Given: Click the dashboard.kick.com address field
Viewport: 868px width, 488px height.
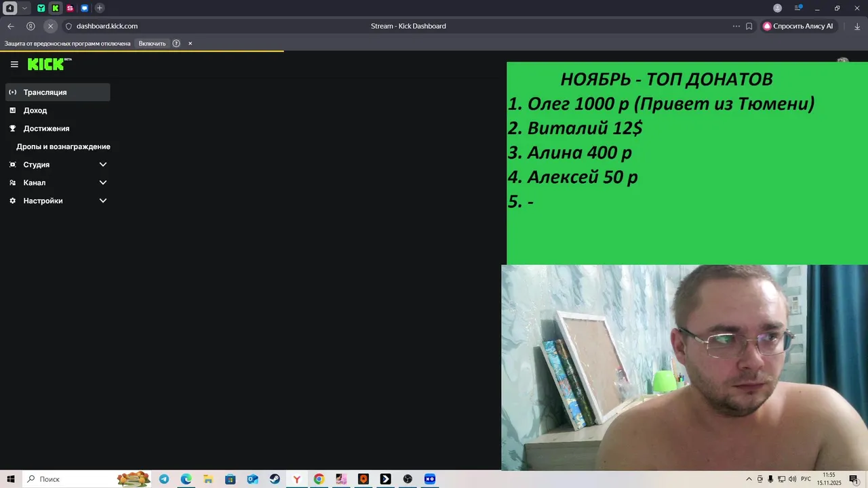Looking at the screenshot, I should (107, 26).
